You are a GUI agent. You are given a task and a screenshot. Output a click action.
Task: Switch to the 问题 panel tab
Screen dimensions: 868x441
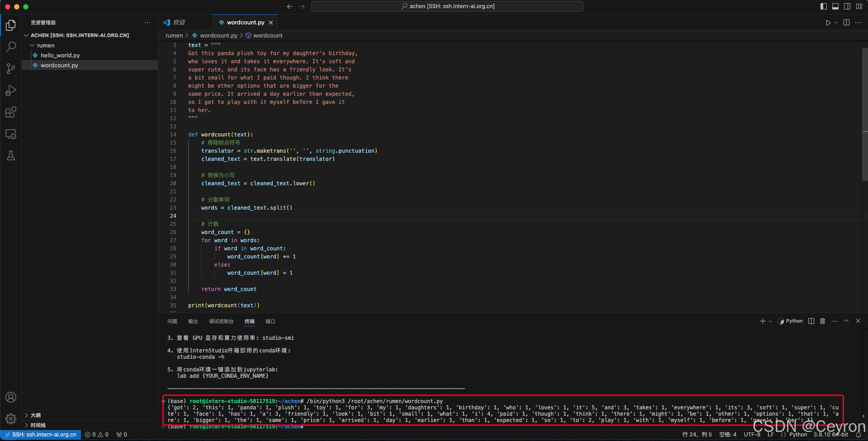point(172,321)
